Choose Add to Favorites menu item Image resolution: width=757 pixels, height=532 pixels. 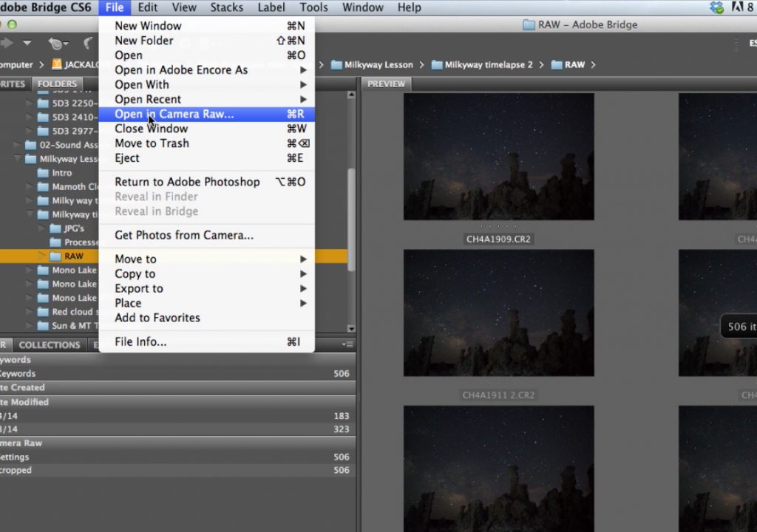click(207, 318)
